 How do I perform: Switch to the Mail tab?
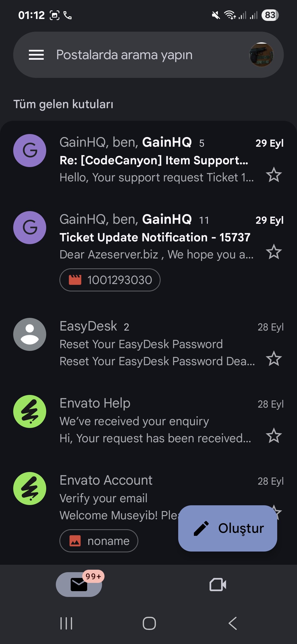pos(79,584)
